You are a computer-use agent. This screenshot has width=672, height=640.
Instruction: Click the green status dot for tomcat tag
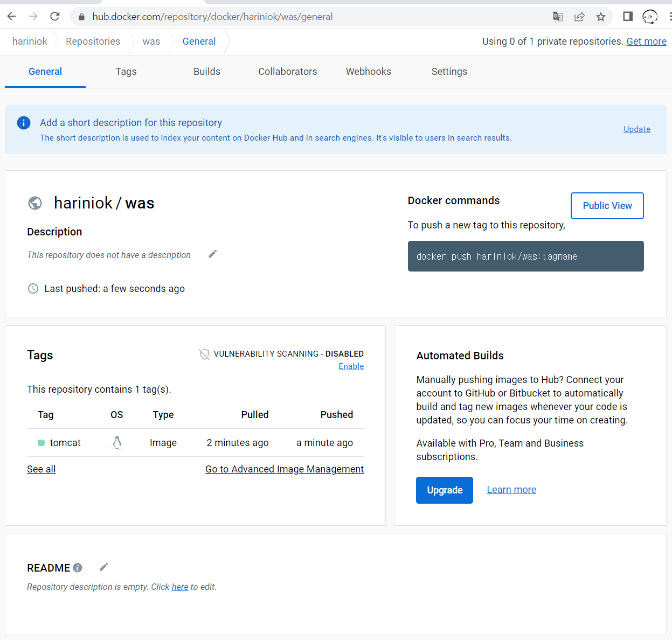coord(41,443)
